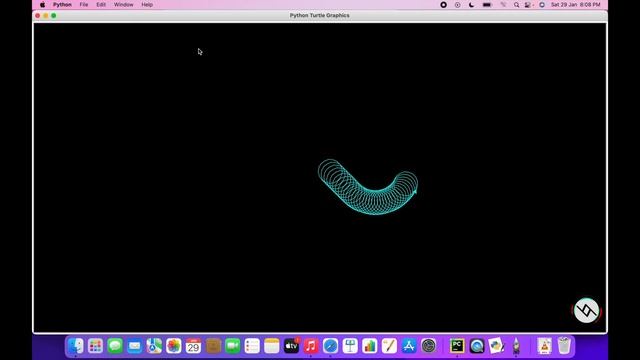Launch FaceTime from the Dock

click(233, 346)
